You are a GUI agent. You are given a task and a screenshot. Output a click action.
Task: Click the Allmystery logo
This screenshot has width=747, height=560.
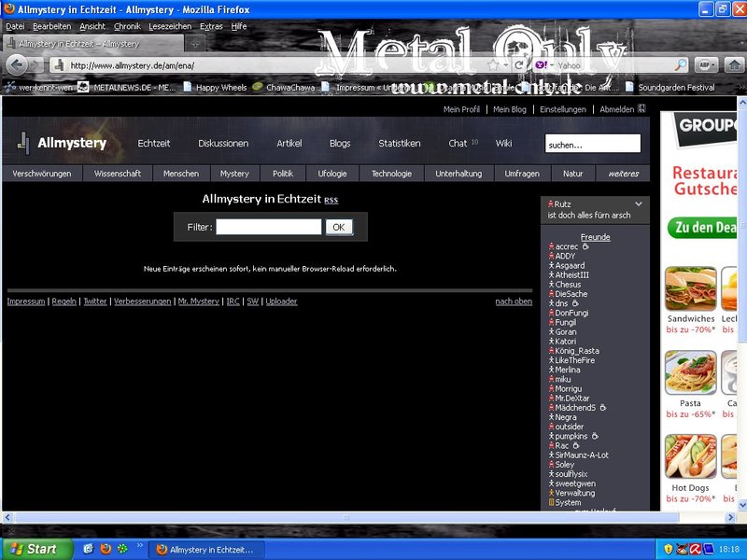pos(62,143)
